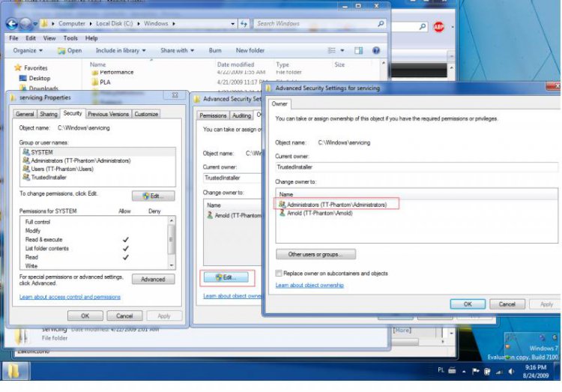562x392 pixels.
Task: Open the Include in library dropdown
Action: (x=121, y=50)
